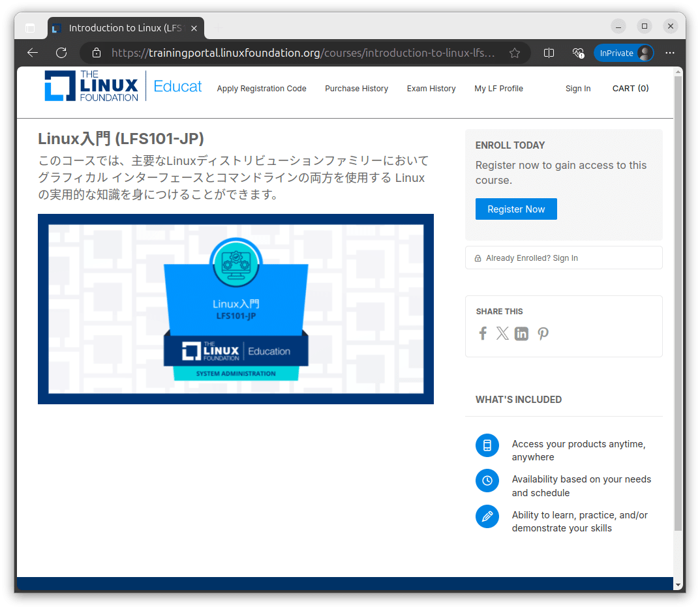Viewport: 700px width, 609px height.
Task: Open the InPrivate profile menu
Action: pyautogui.click(x=624, y=53)
